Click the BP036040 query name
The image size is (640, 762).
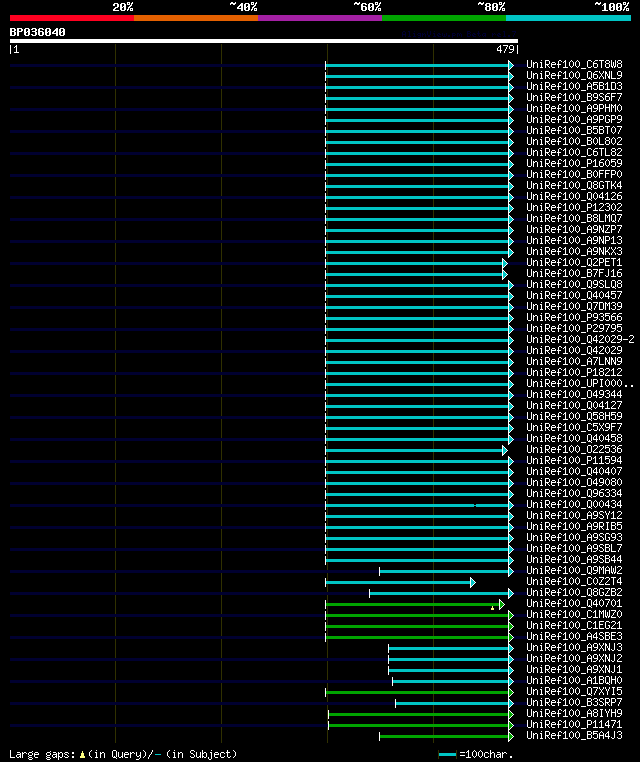pyautogui.click(x=37, y=32)
